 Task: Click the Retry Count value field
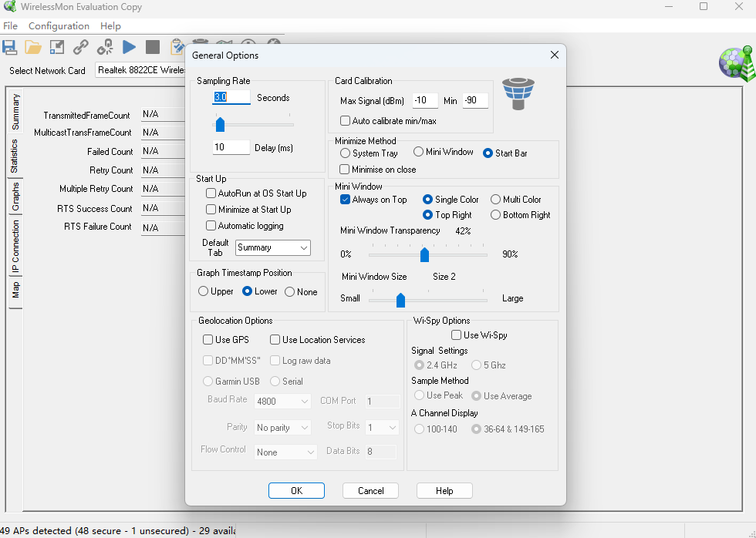(x=163, y=170)
